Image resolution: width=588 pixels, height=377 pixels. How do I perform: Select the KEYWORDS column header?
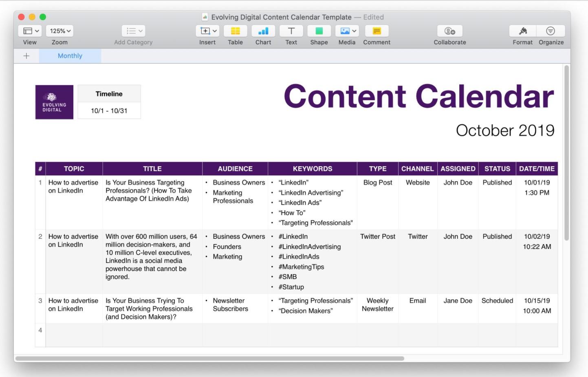coord(313,169)
